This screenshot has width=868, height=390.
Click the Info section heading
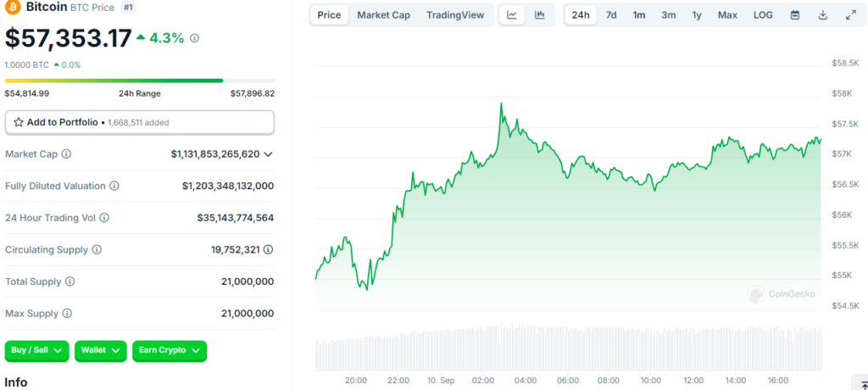[x=15, y=382]
